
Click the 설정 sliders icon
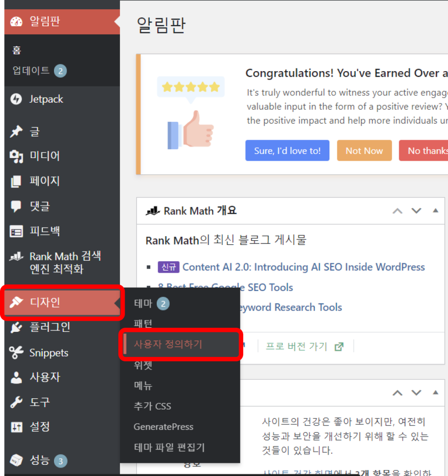tap(16, 427)
